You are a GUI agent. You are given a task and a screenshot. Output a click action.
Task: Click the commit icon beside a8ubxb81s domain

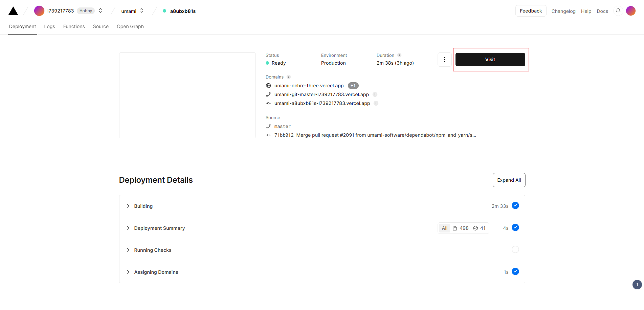[x=268, y=103]
